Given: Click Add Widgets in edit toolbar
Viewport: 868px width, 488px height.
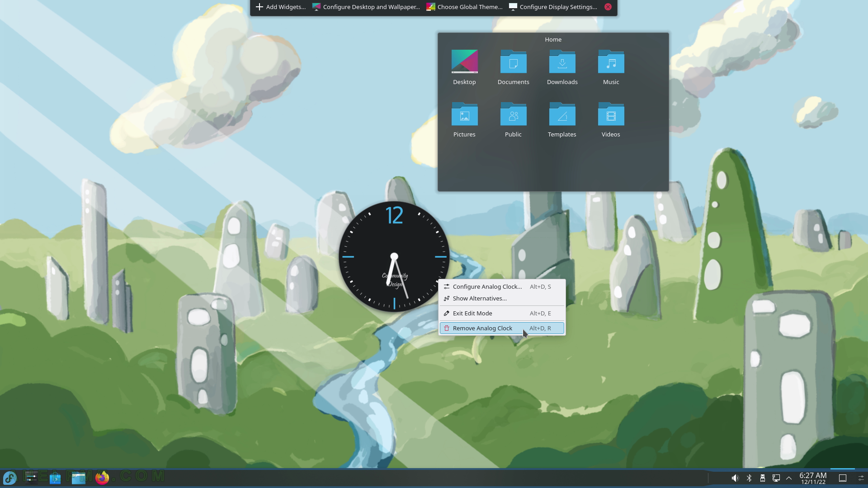Looking at the screenshot, I should pos(281,7).
